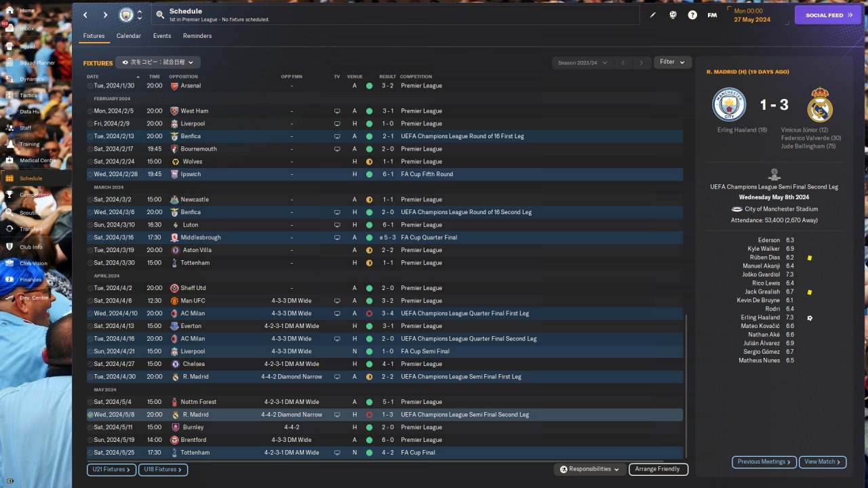The height and width of the screenshot is (488, 868).
Task: Go to the previous season with the left chevron
Action: click(x=623, y=63)
